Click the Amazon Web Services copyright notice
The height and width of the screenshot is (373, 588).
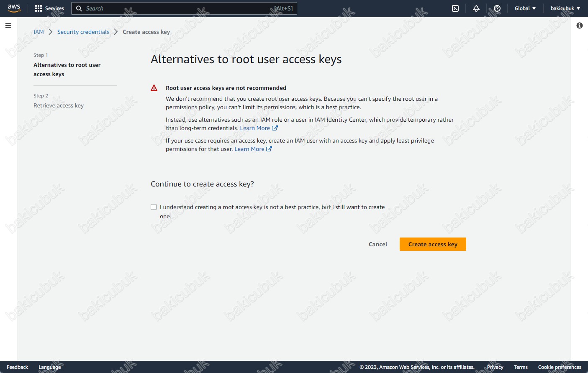(x=417, y=367)
